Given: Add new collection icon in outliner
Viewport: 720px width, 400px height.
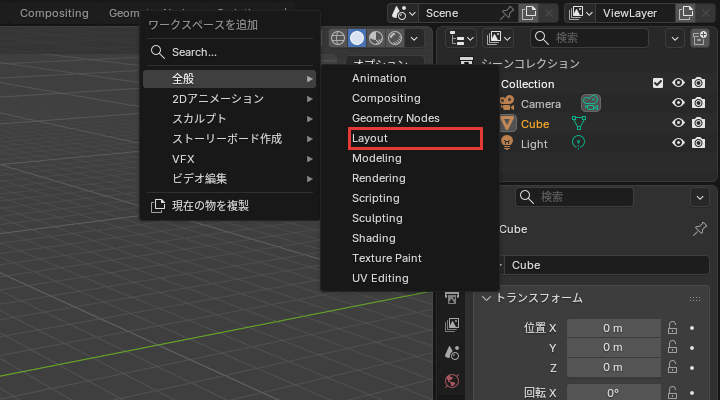Looking at the screenshot, I should [700, 39].
